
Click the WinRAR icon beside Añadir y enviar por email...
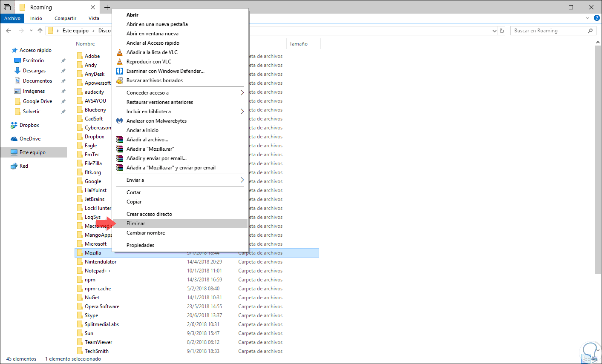tap(120, 158)
